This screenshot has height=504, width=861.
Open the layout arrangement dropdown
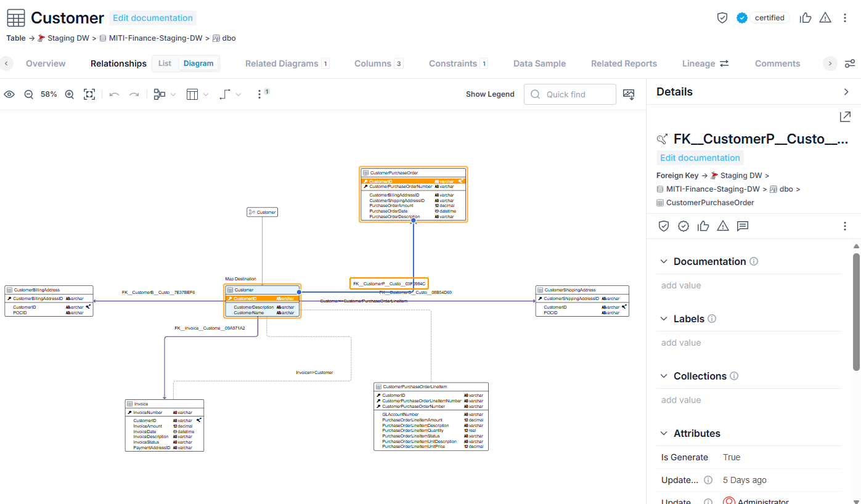pos(165,94)
